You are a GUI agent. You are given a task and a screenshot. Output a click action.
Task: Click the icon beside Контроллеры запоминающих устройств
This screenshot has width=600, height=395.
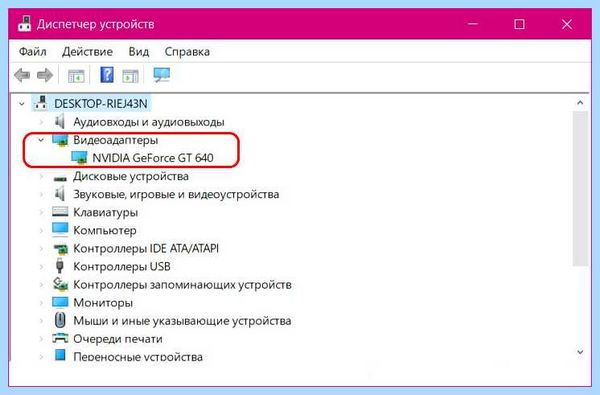(60, 284)
